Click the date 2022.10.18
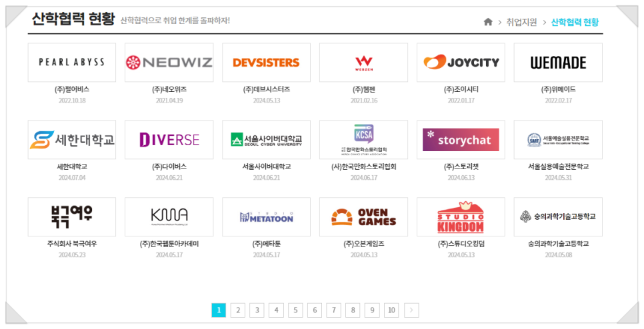The width and height of the screenshot is (644, 329). pos(72,101)
